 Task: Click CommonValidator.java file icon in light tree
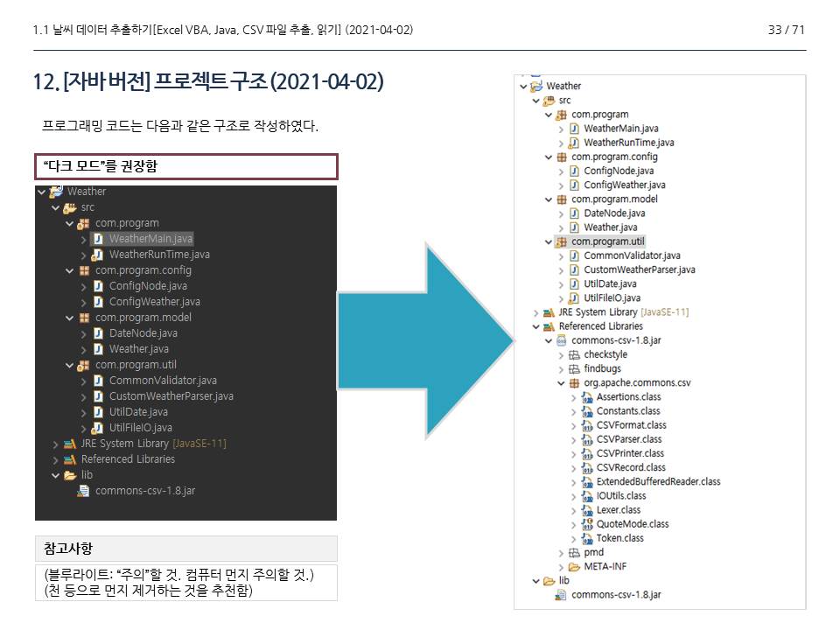click(x=574, y=256)
